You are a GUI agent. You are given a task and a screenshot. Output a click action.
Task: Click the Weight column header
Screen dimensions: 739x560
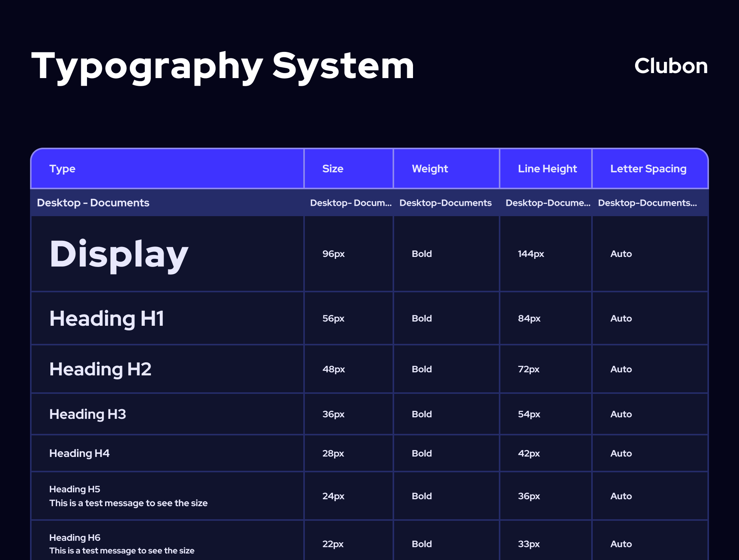(x=430, y=169)
